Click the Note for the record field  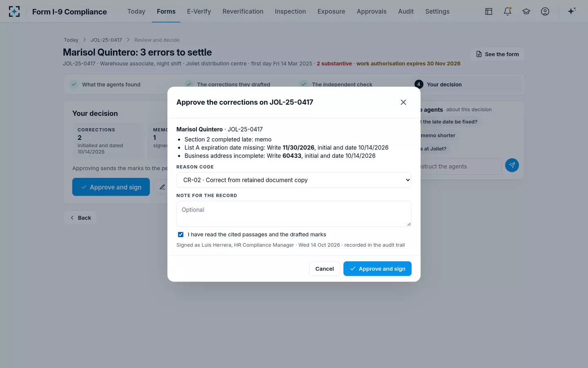coord(294,214)
